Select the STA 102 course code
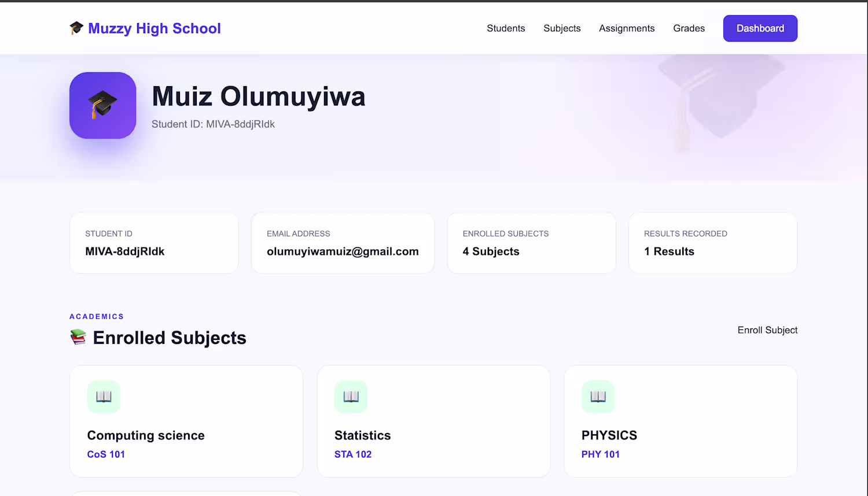This screenshot has width=868, height=496. tap(353, 454)
